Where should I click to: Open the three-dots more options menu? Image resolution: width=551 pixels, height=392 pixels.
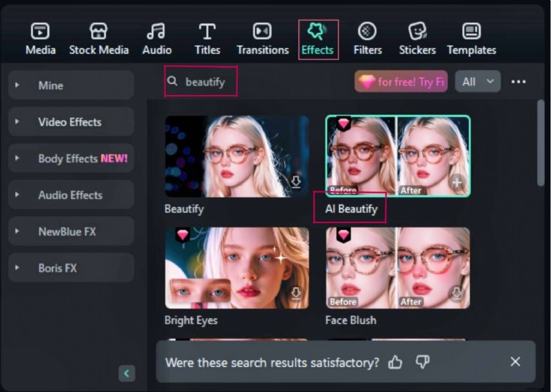pyautogui.click(x=519, y=81)
